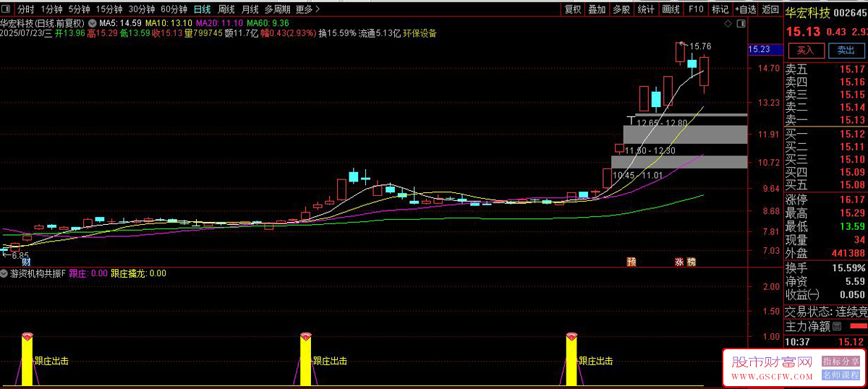
Task: Click the first red gem signal marker
Action: (x=27, y=337)
